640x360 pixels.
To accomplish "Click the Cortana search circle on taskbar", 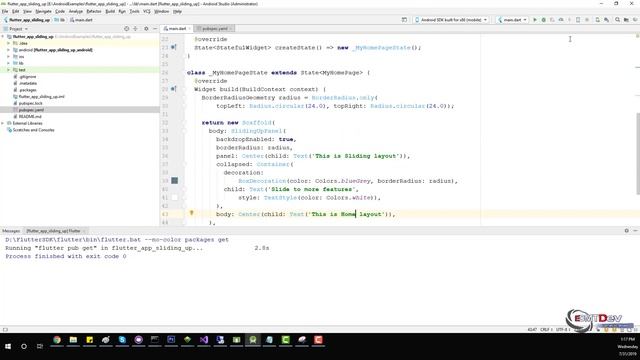I will (x=24, y=346).
